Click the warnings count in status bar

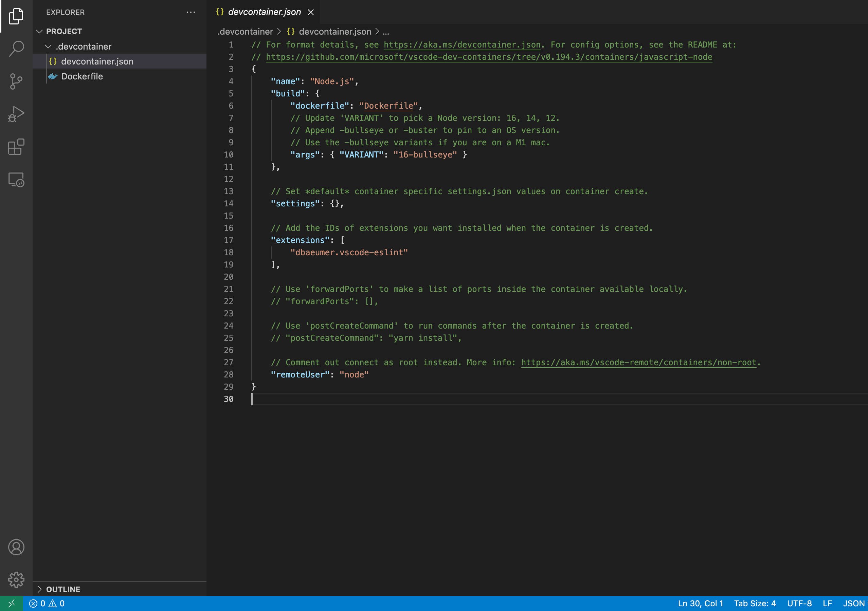click(x=57, y=604)
